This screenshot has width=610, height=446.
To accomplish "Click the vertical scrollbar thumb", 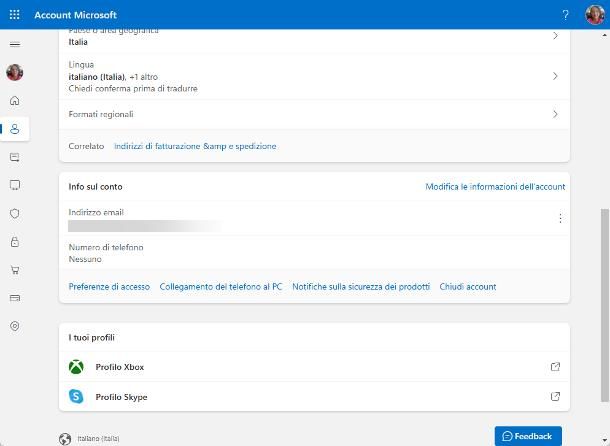I will click(605, 306).
